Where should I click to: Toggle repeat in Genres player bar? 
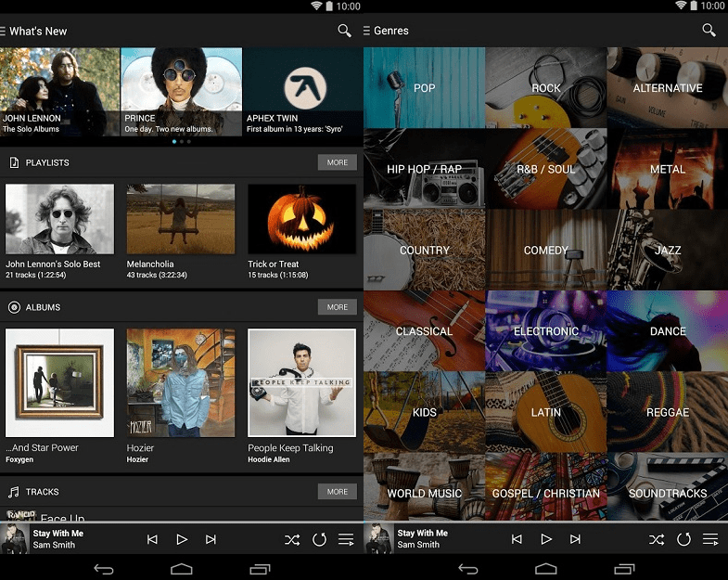coord(683,539)
